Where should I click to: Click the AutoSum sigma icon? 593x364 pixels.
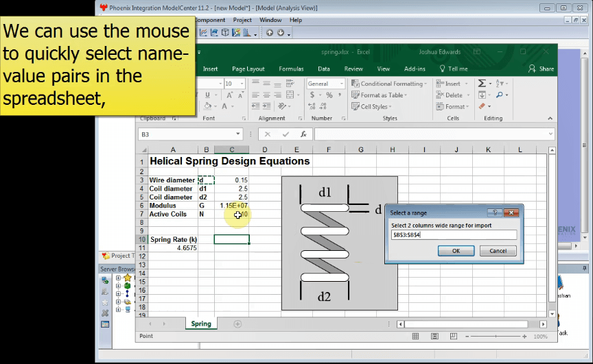point(482,84)
